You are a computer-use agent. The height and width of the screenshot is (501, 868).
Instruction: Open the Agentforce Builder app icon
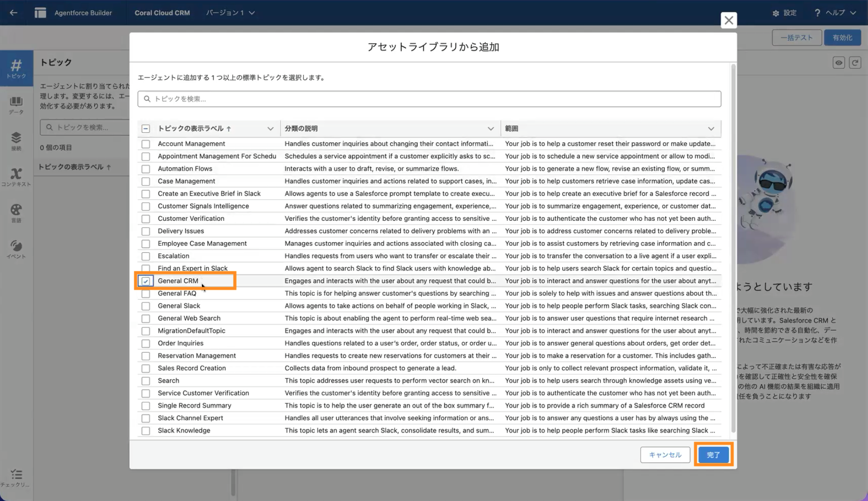[x=40, y=13]
